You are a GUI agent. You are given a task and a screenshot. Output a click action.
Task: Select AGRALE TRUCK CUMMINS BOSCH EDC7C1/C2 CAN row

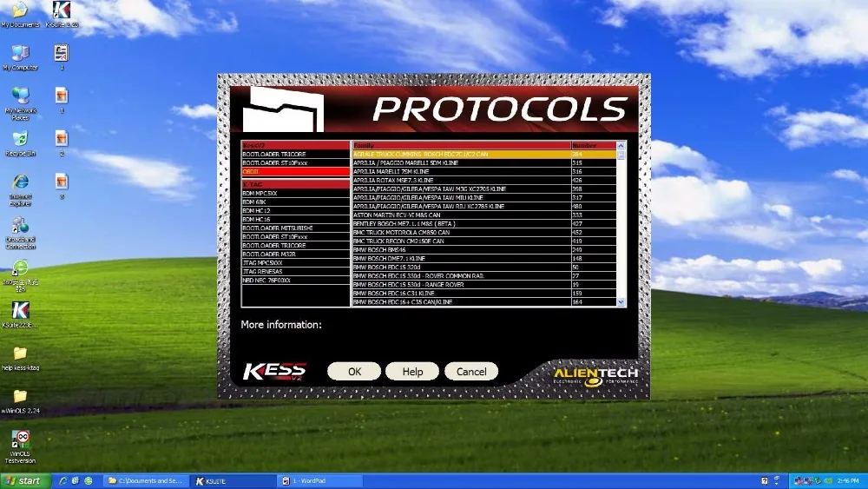[484, 154]
